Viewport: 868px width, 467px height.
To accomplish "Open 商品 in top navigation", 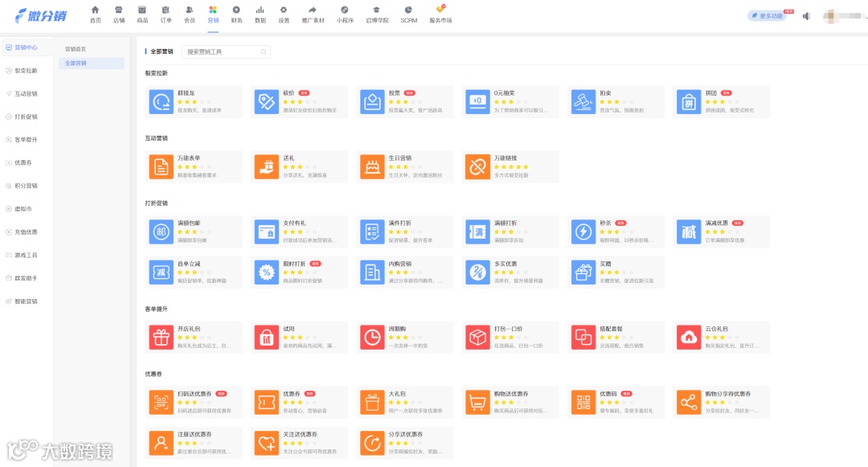I will point(142,15).
